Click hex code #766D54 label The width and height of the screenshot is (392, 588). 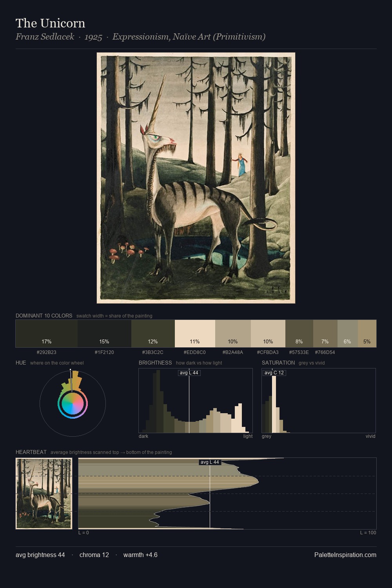coord(325,352)
